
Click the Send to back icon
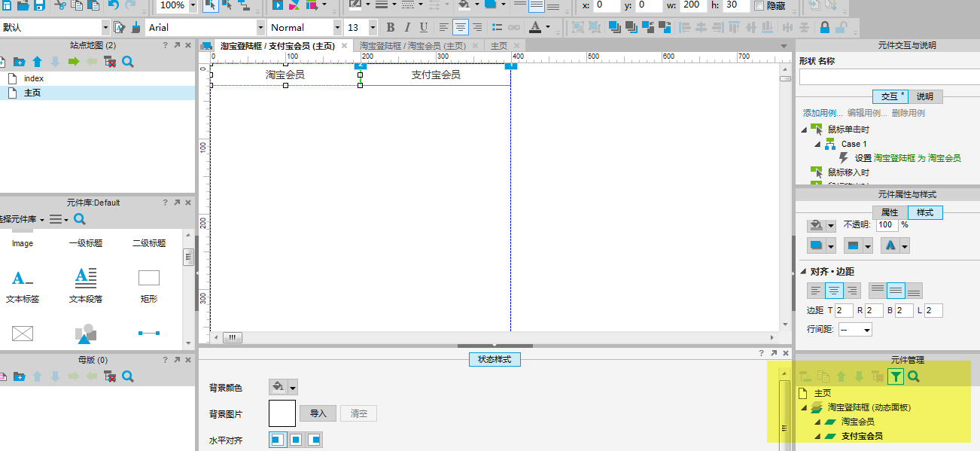tap(631, 27)
